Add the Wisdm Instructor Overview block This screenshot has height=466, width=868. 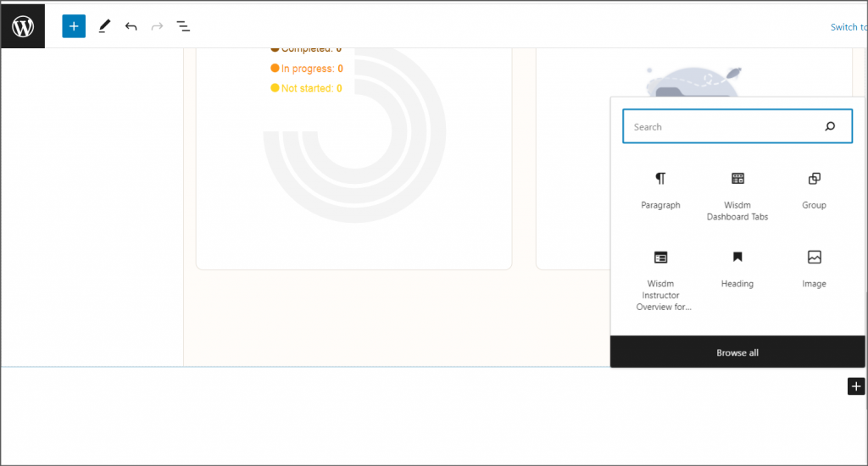[x=660, y=280]
